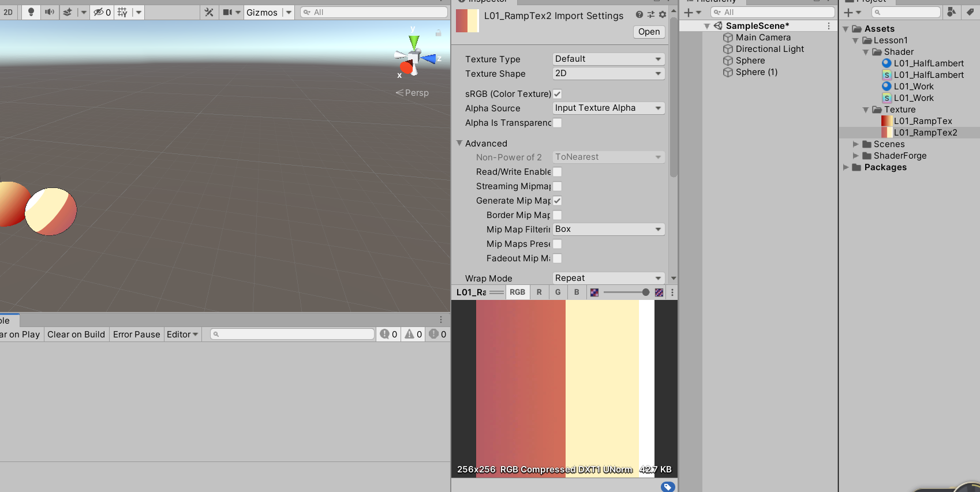Open Project search by type icon
The height and width of the screenshot is (492, 980).
[951, 12]
